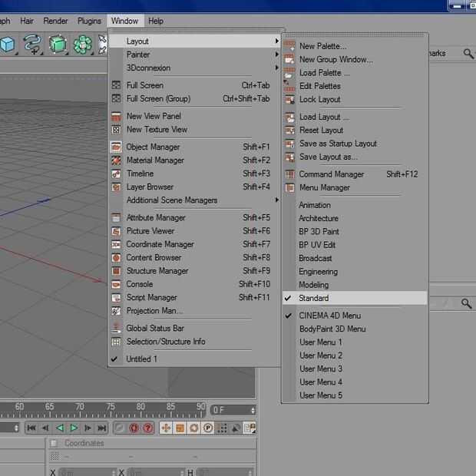Click the green play forward button
Screen dimensions: 476x476
click(74, 428)
